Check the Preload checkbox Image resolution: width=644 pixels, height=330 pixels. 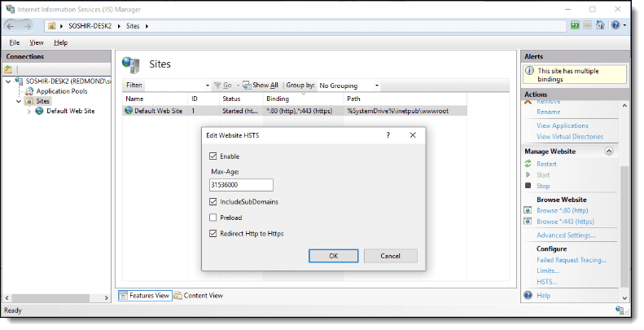[x=212, y=218]
